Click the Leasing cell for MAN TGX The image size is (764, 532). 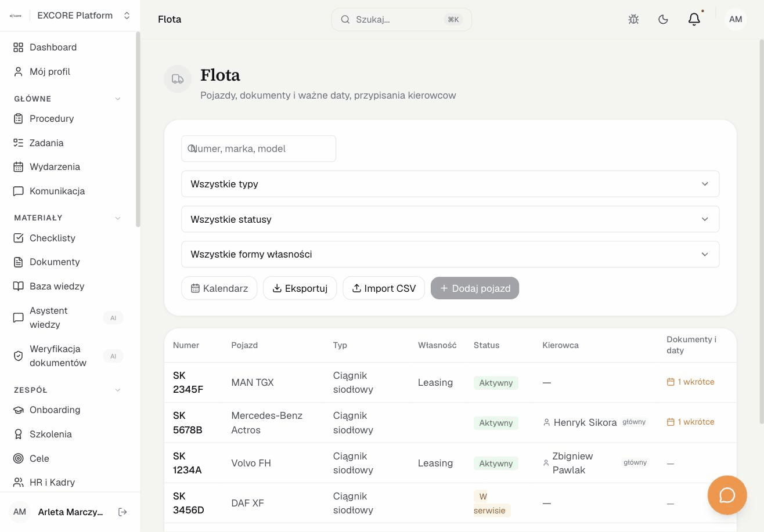click(x=435, y=382)
